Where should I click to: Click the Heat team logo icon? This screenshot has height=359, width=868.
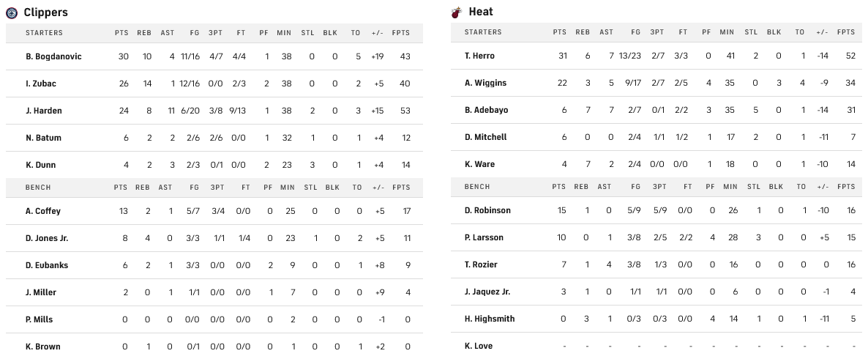point(457,12)
